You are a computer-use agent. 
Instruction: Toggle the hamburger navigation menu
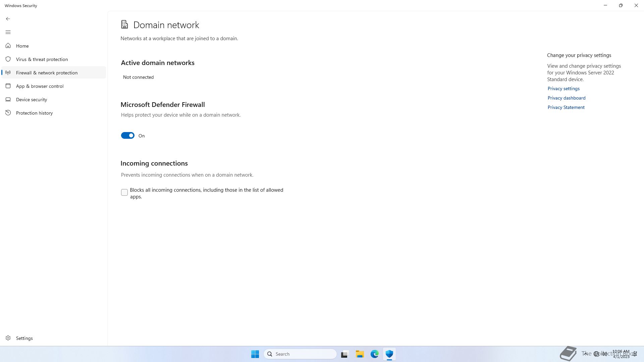coord(8,32)
